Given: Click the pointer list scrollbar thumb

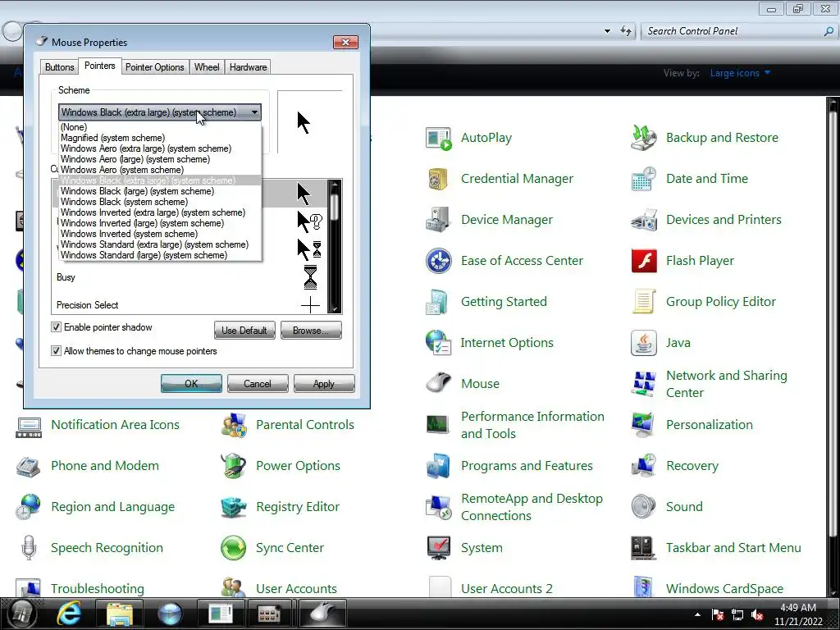Looking at the screenshot, I should point(335,208).
